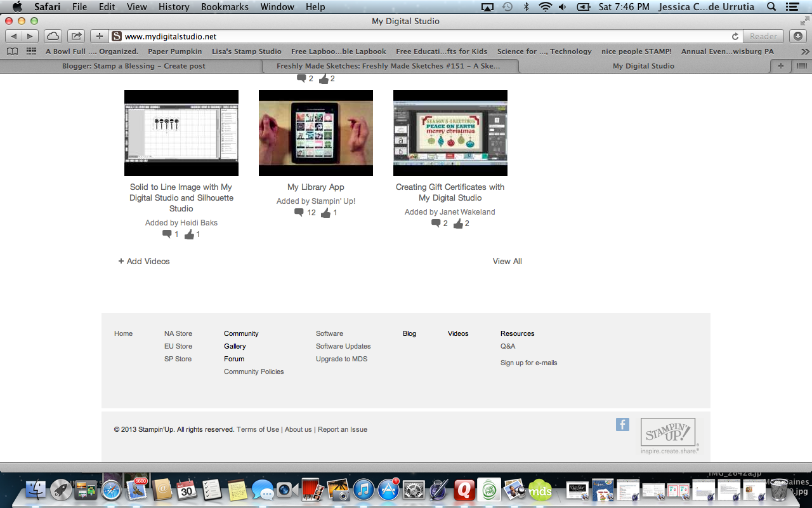Open the Forum footer link
This screenshot has height=508, width=812.
[x=234, y=359]
